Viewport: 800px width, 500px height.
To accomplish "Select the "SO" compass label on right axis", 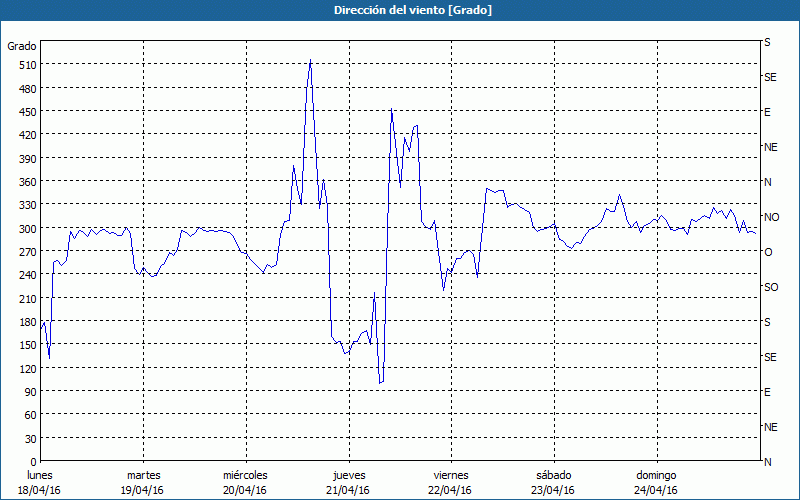I will tap(771, 287).
